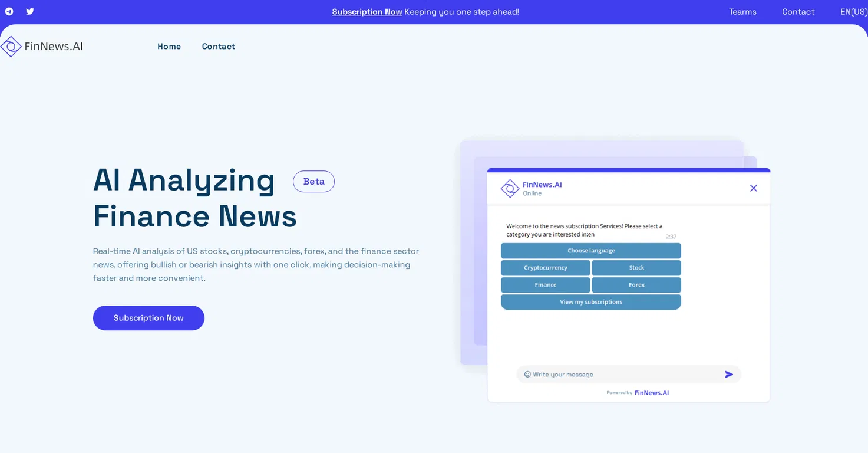Click the FinNews.AI logo in chat header
Screen dimensions: 868x453
(x=510, y=189)
